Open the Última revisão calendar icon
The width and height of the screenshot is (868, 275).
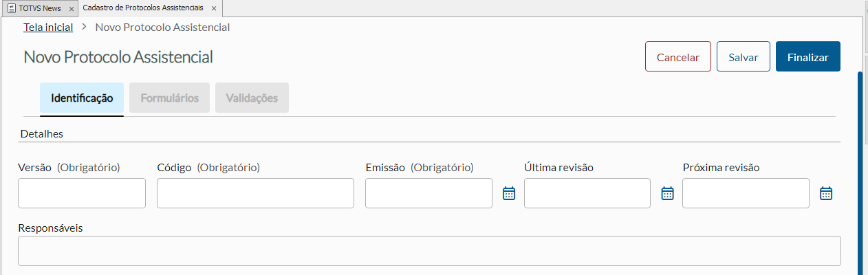tap(667, 193)
